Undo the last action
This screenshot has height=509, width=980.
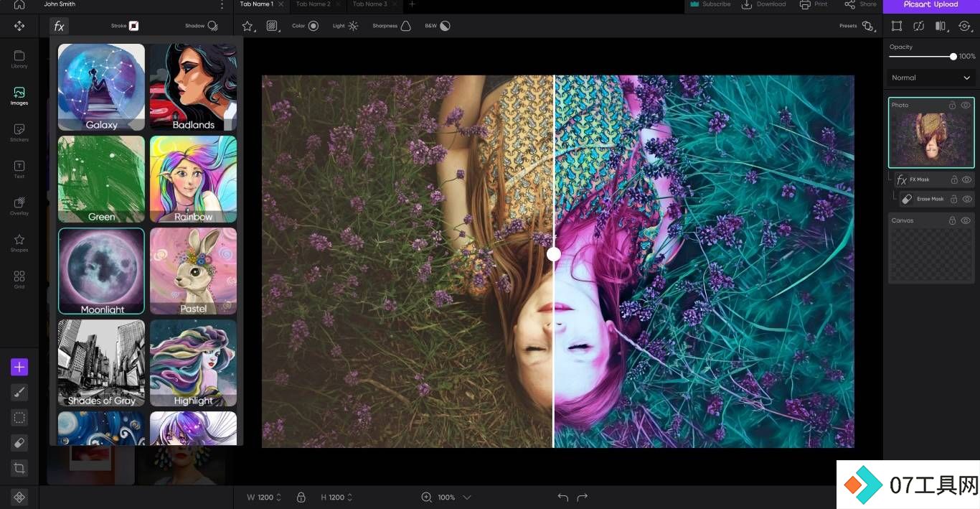(562, 498)
